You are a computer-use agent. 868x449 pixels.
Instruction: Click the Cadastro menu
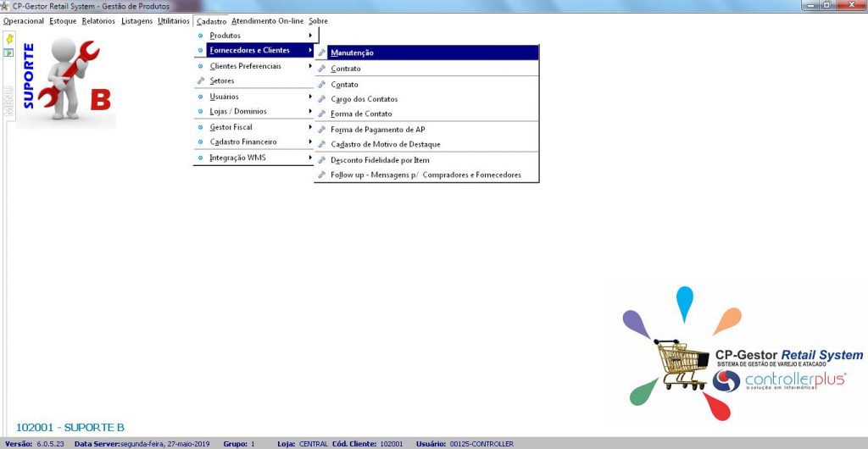click(211, 21)
